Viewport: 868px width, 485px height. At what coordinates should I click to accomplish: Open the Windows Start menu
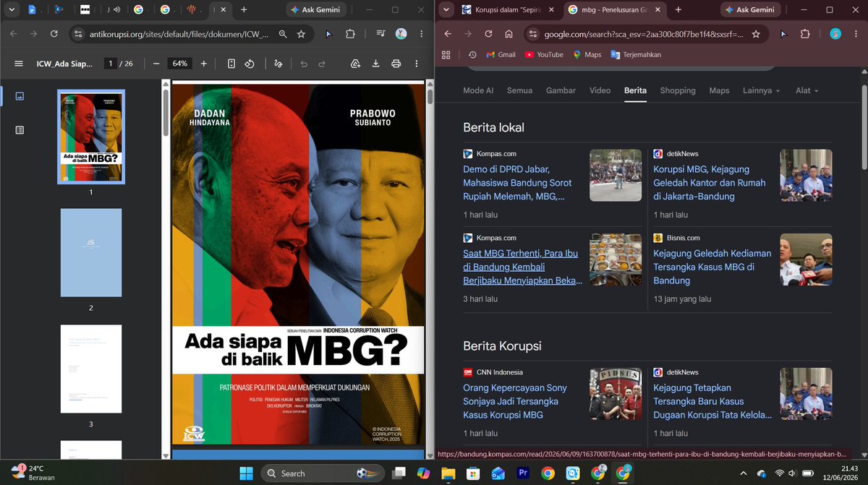(x=247, y=473)
